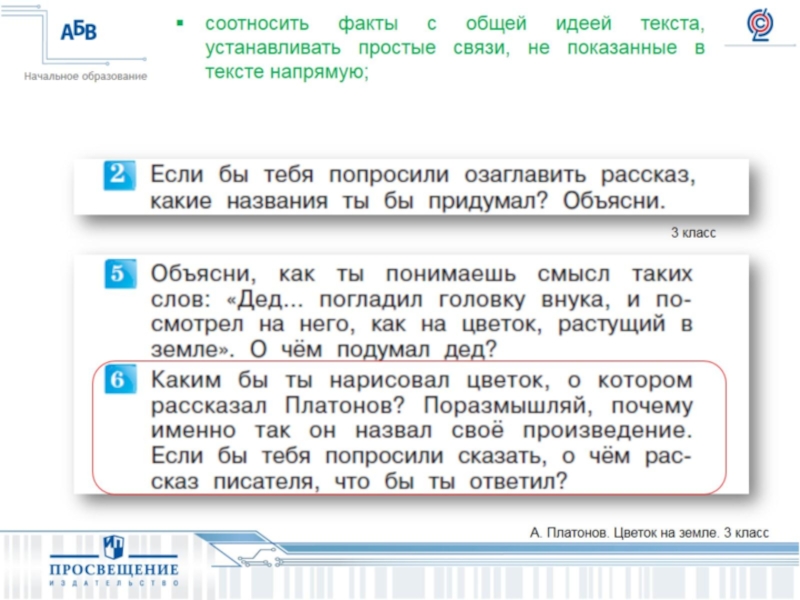Click the text 'Каким бы ты нарисовал цветок'
Viewport: 800px width, 600px height.
tap(351, 380)
